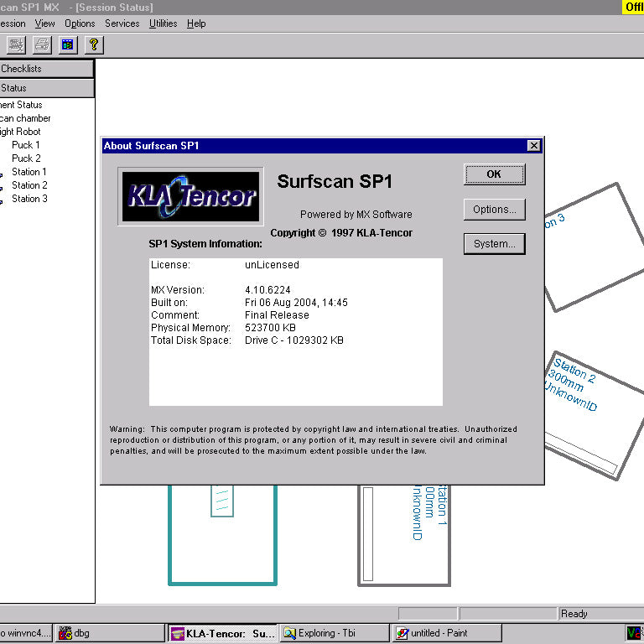Viewport: 644px width, 644px height.
Task: Click Copyright 1997 KLA-Tencor text
Action: tap(341, 233)
